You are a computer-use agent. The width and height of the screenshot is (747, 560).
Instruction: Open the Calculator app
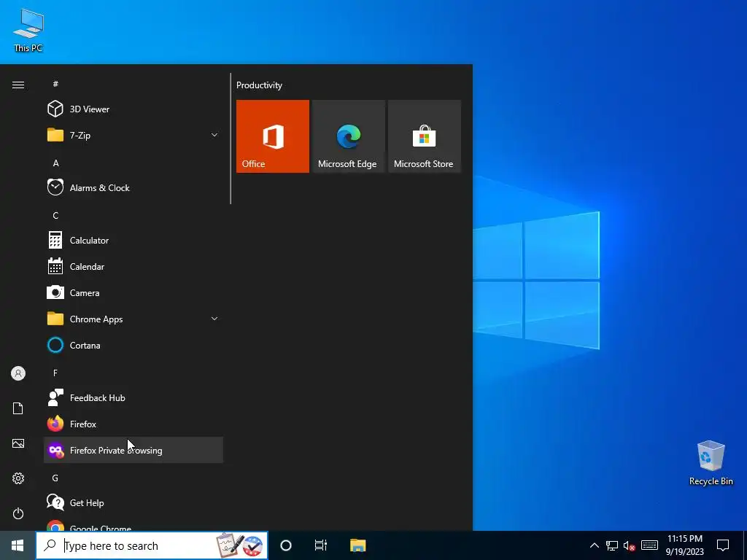[133, 241]
